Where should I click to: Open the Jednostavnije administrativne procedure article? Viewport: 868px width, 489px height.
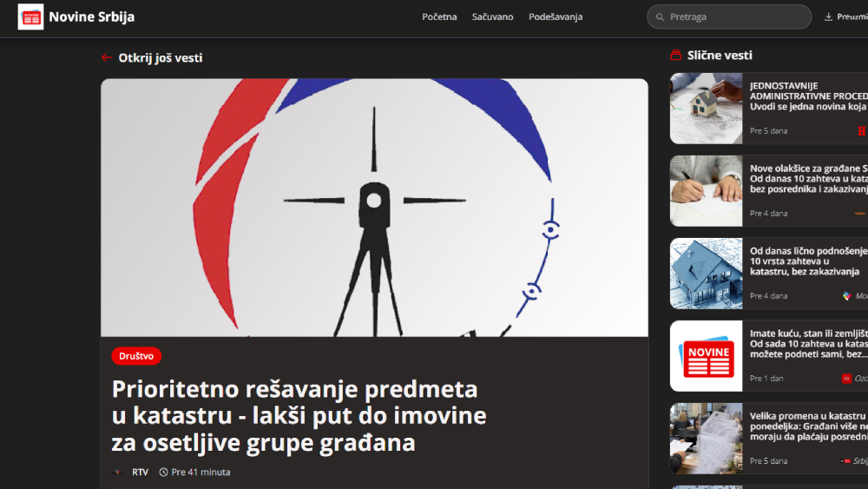(x=808, y=96)
